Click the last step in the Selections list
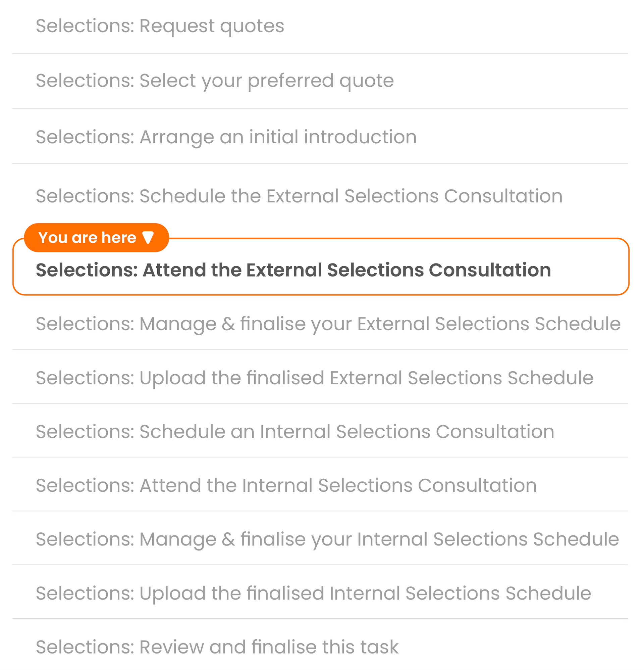 (217, 647)
